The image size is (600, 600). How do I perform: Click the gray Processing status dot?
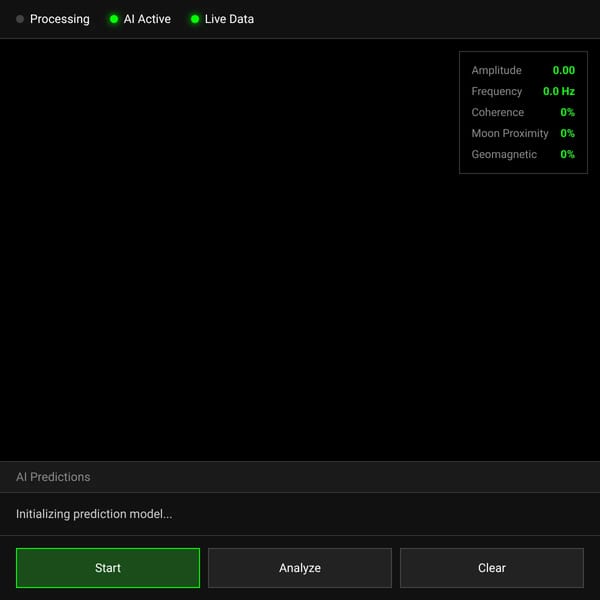point(20,19)
